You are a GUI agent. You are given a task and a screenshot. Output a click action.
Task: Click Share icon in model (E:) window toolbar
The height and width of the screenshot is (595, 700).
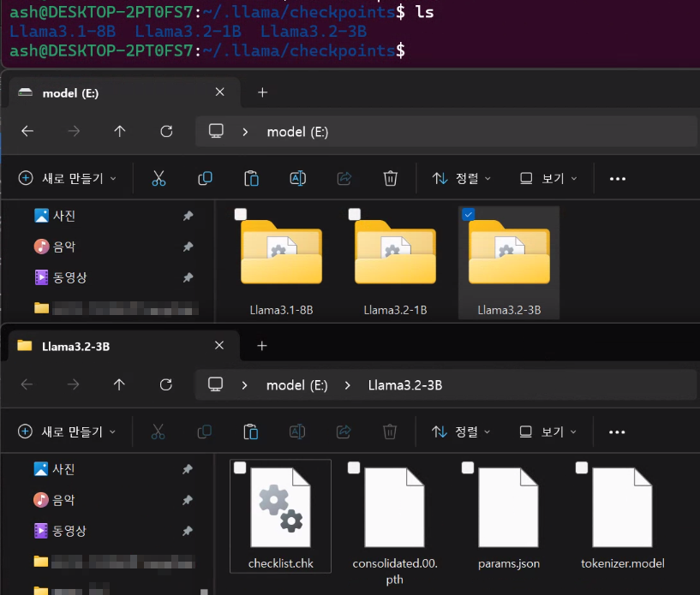[344, 178]
